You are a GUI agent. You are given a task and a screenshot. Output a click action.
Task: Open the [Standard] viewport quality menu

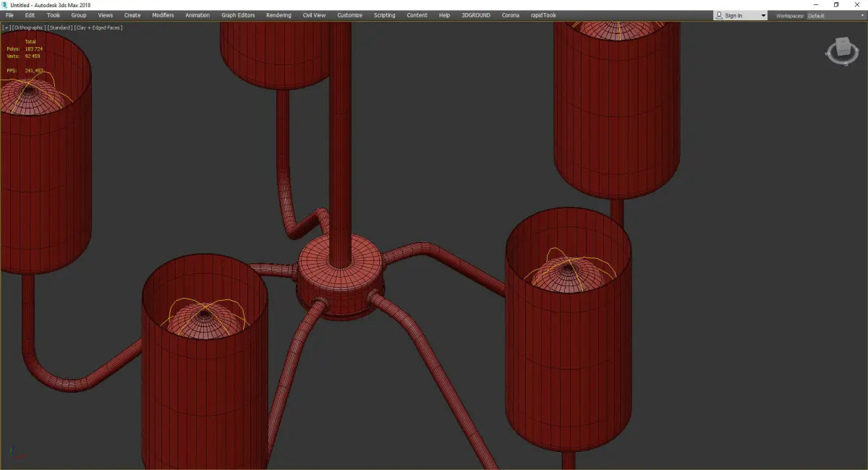point(59,27)
